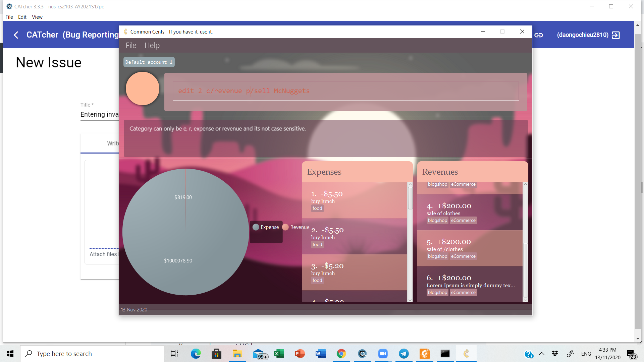Show hidden system tray icons chevron

pos(542,354)
